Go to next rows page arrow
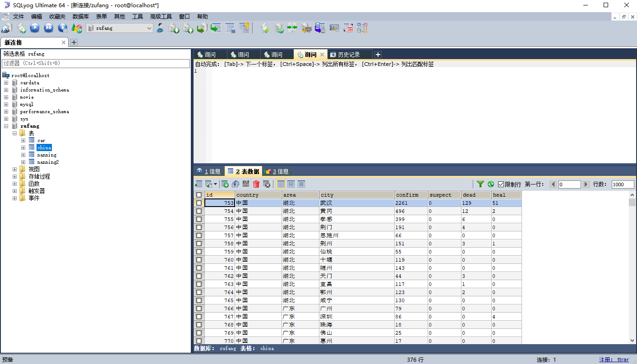637x364 pixels. (x=586, y=184)
